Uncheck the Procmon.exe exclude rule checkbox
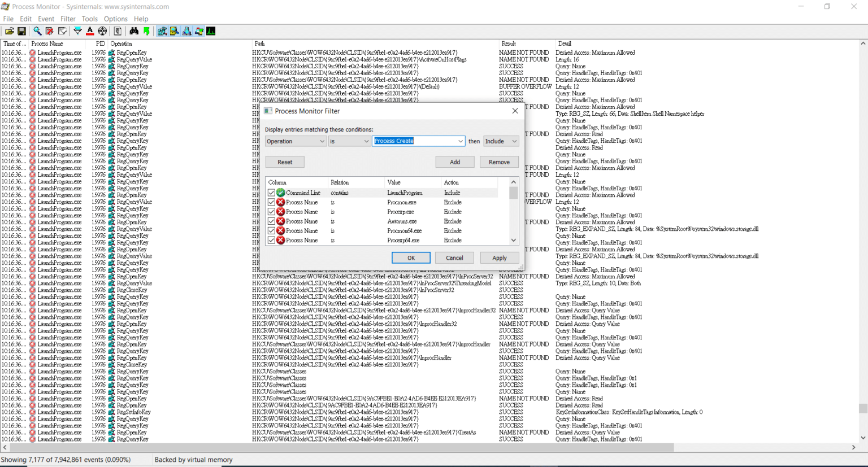 click(271, 202)
